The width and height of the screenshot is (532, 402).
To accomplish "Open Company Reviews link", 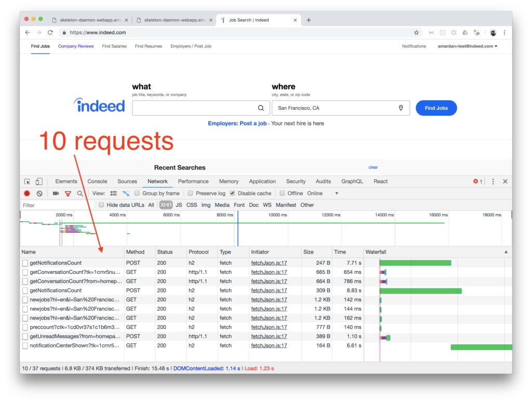I will [x=76, y=46].
